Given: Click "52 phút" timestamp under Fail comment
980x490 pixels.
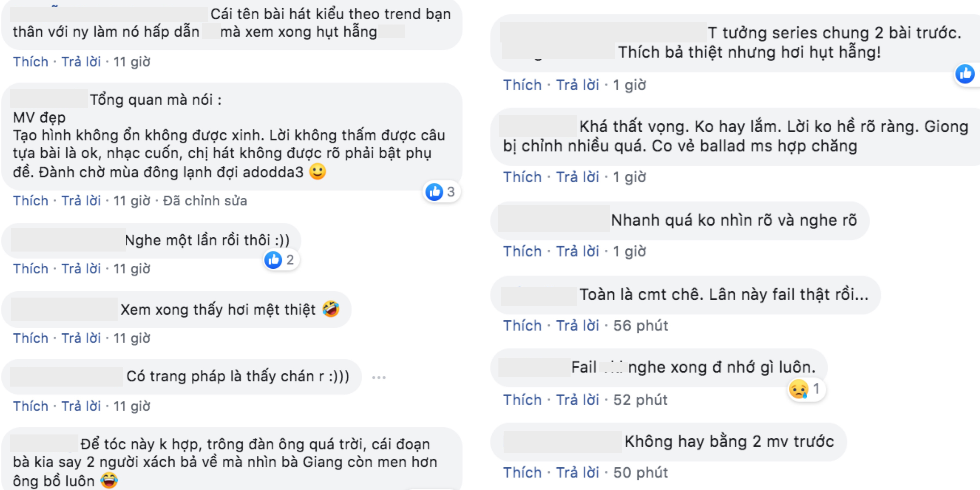Looking at the screenshot, I should point(640,399).
